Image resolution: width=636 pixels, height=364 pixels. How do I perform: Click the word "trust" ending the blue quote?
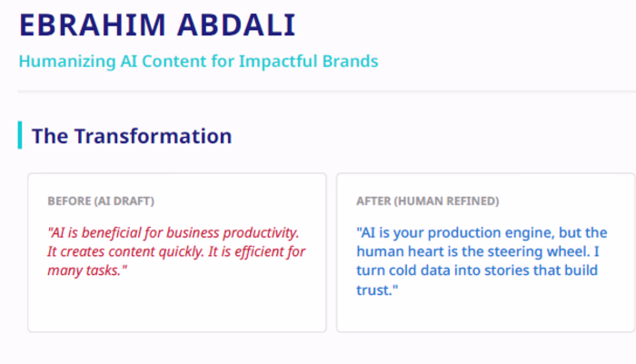click(x=373, y=290)
